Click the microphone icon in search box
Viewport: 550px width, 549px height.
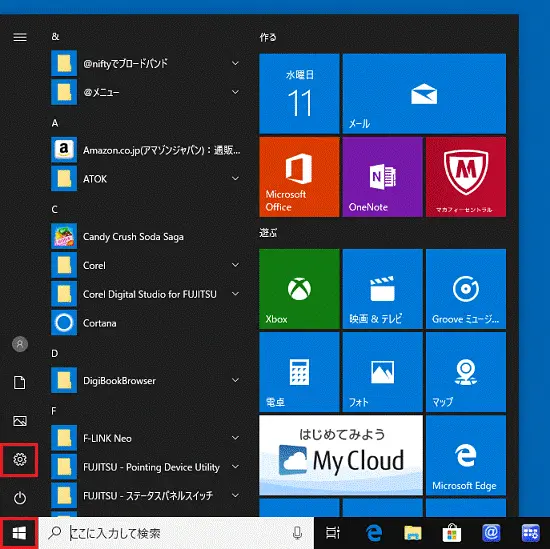[x=297, y=533]
